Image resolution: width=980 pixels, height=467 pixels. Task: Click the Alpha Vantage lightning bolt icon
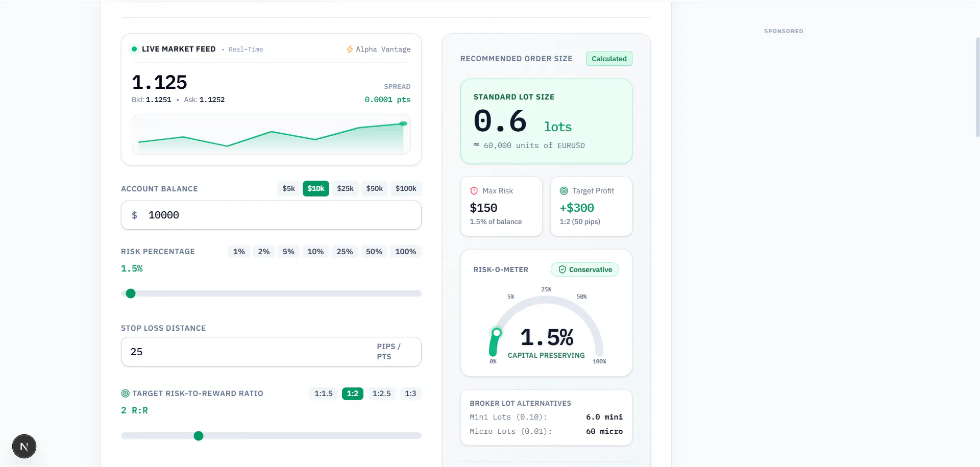(350, 50)
